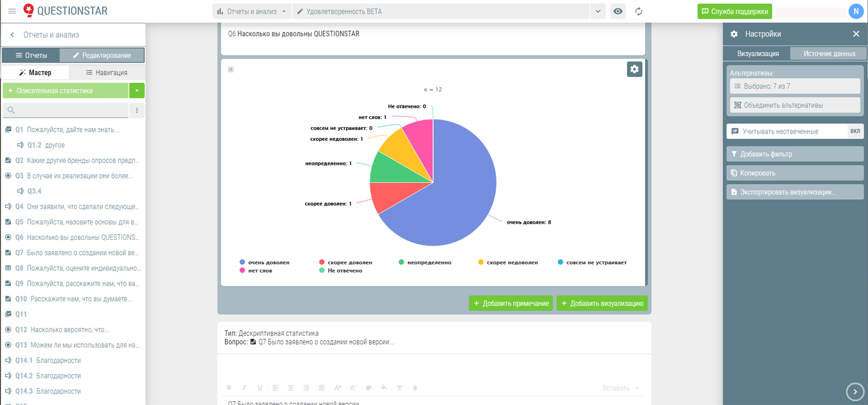Toggle неопределенно legend series
Viewport: 868px width, 405px height.
pos(425,262)
